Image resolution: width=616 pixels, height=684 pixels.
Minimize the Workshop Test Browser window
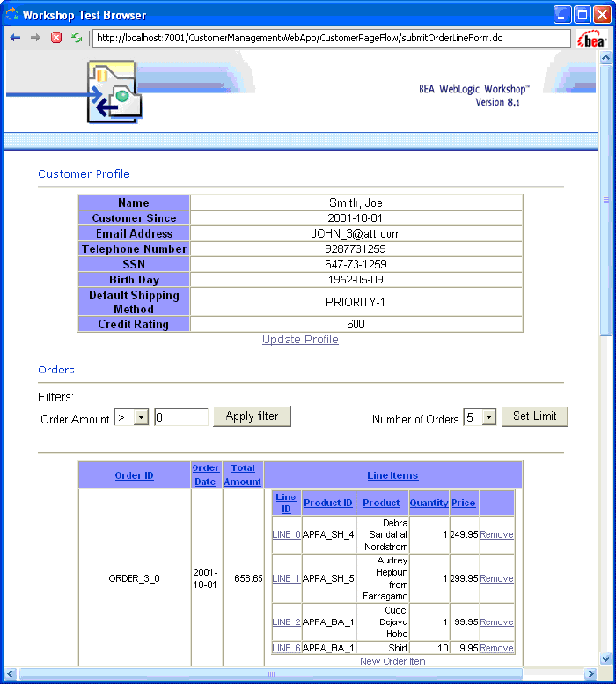pos(562,15)
